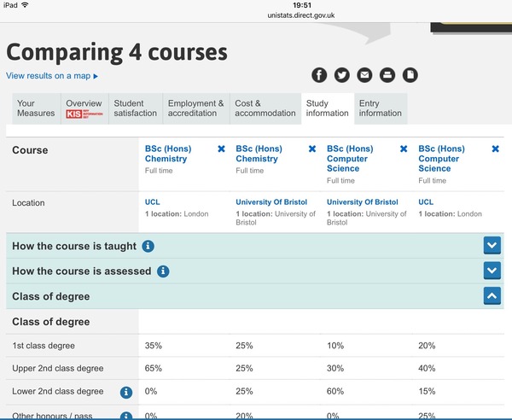Show info for How the course is taught
Image resolution: width=512 pixels, height=420 pixels.
pyautogui.click(x=148, y=246)
